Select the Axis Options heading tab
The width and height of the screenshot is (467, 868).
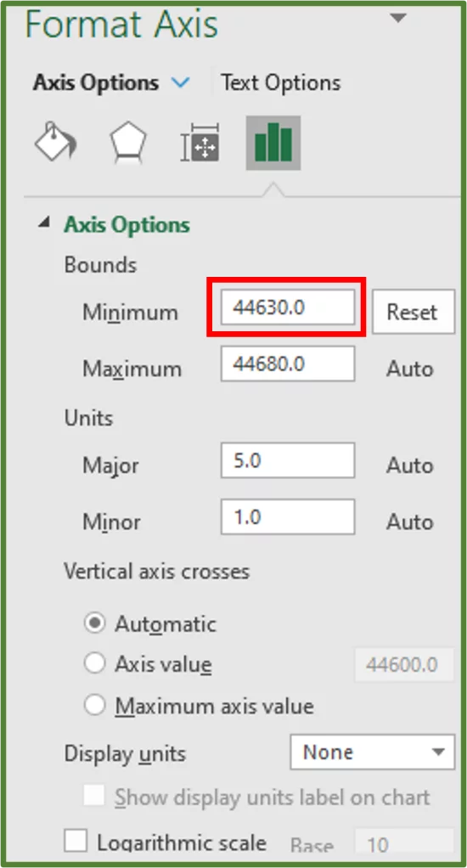[x=96, y=83]
